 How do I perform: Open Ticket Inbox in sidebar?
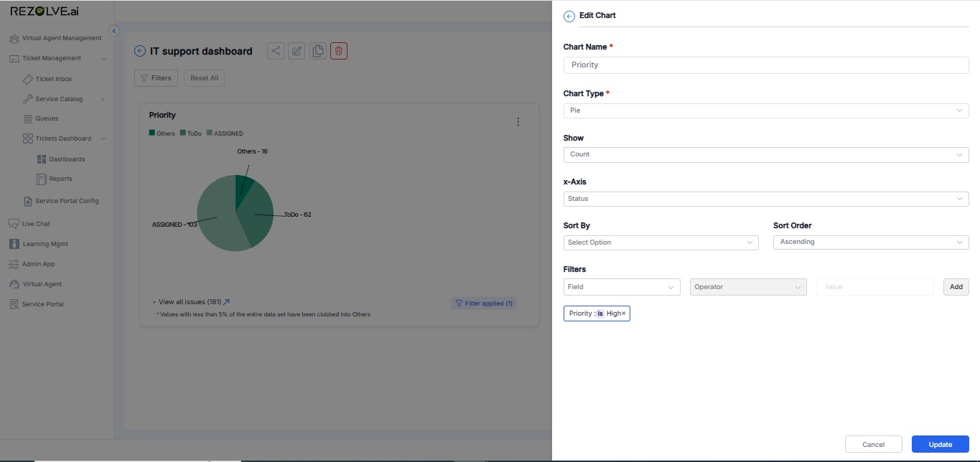coord(54,79)
